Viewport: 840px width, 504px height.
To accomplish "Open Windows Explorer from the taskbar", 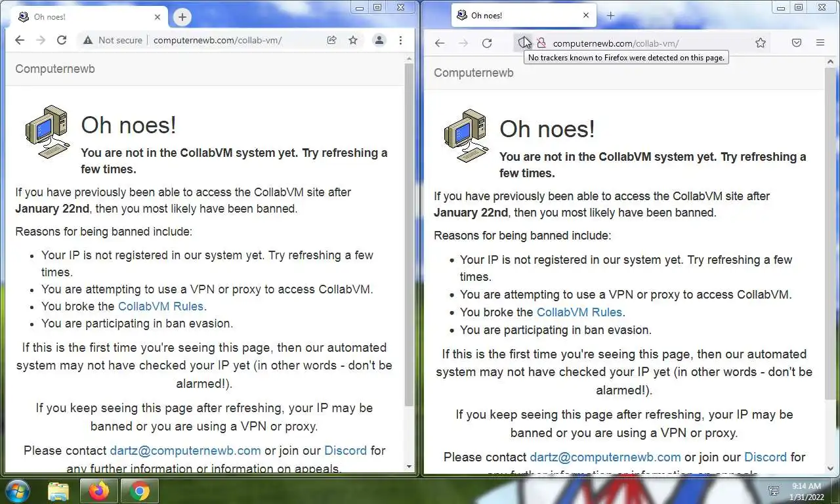I will coord(58,491).
